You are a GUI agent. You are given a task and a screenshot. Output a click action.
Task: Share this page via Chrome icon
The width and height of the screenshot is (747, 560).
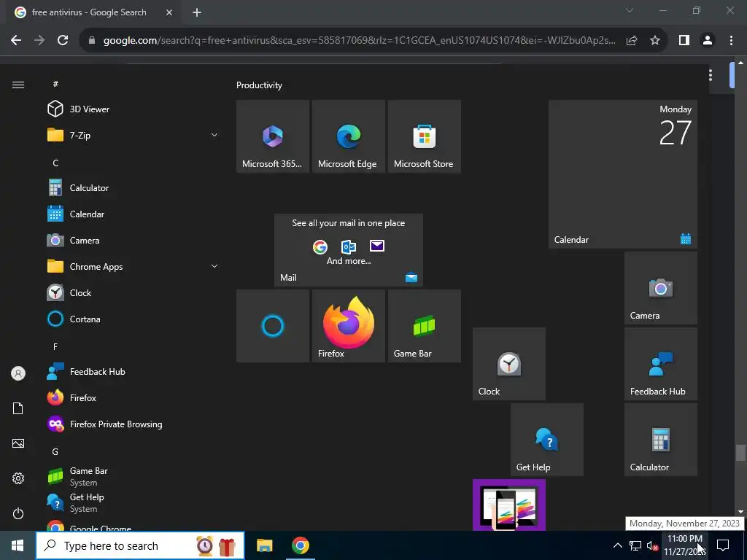pos(632,41)
